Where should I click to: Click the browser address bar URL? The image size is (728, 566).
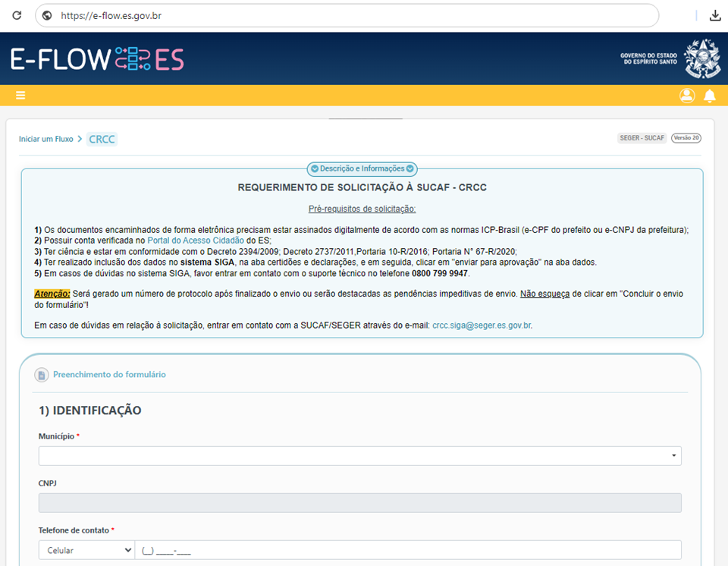point(111,15)
